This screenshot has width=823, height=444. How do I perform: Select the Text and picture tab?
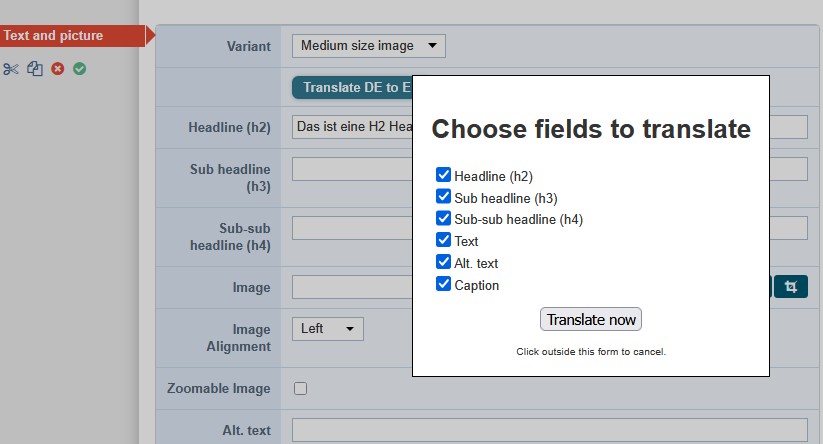click(x=73, y=36)
